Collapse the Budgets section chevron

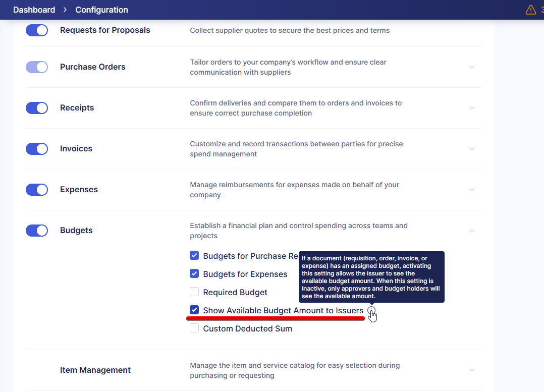(x=472, y=231)
